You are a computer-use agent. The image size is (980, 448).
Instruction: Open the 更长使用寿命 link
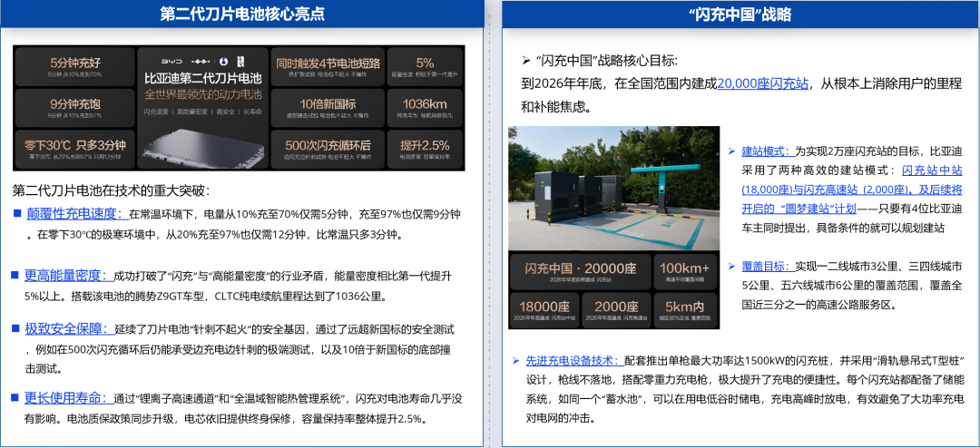click(69, 397)
